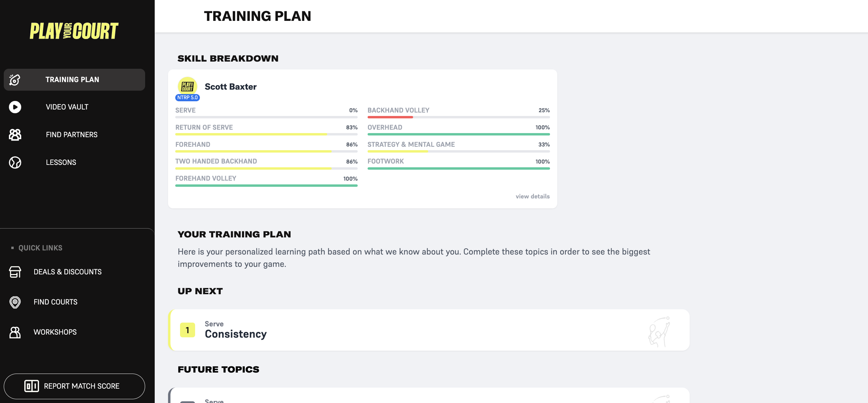Open the Video Vault menu item
868x403 pixels.
(74, 107)
